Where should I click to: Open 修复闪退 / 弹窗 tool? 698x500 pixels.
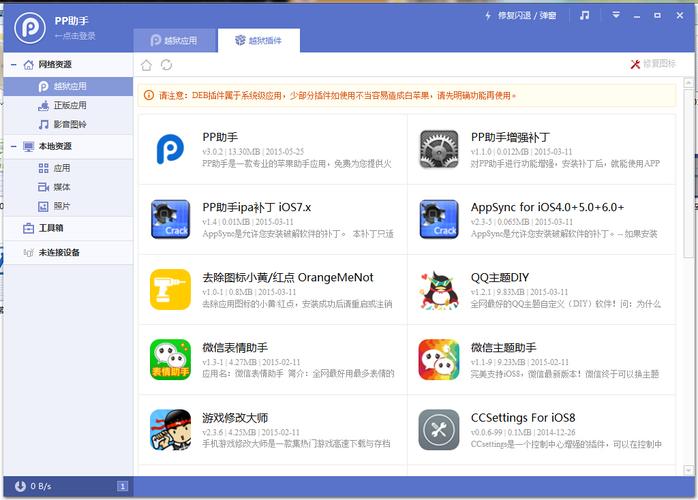(x=520, y=16)
